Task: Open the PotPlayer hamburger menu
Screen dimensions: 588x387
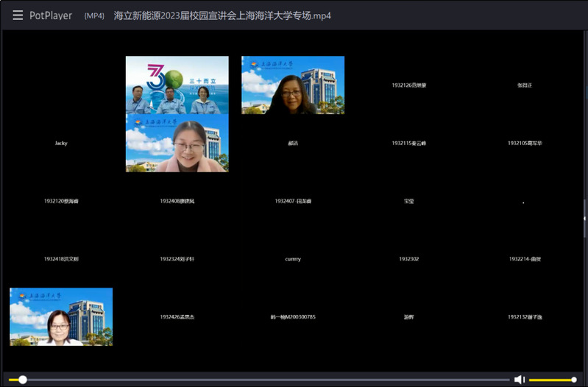Action: pos(18,15)
